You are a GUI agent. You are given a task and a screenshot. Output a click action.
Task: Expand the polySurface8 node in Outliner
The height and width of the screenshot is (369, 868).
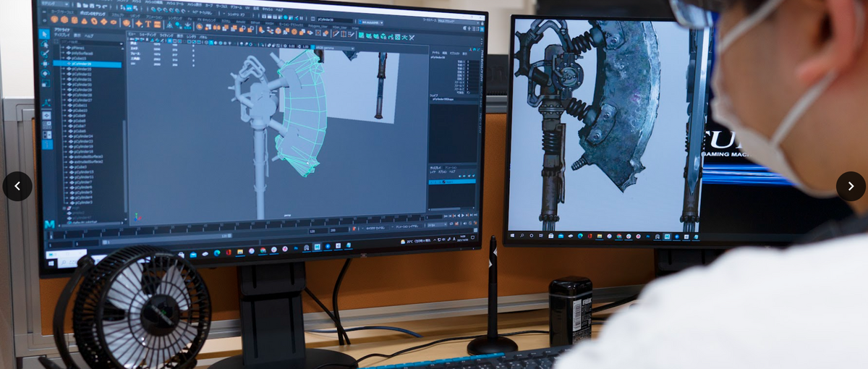tap(63, 53)
